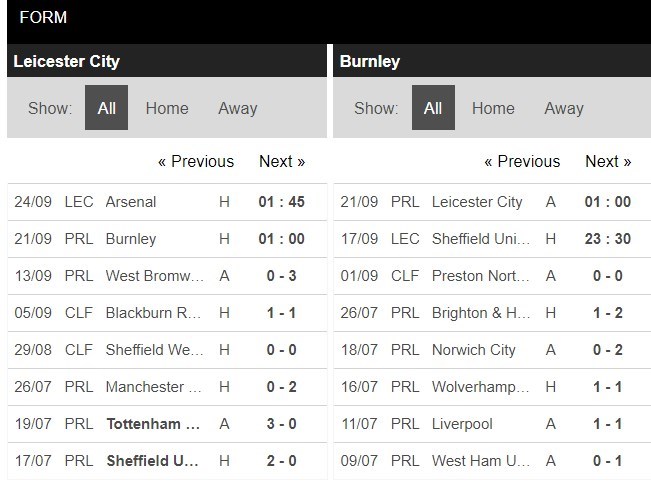The width and height of the screenshot is (651, 488).
Task: Go to next Burnley results
Action: (608, 161)
